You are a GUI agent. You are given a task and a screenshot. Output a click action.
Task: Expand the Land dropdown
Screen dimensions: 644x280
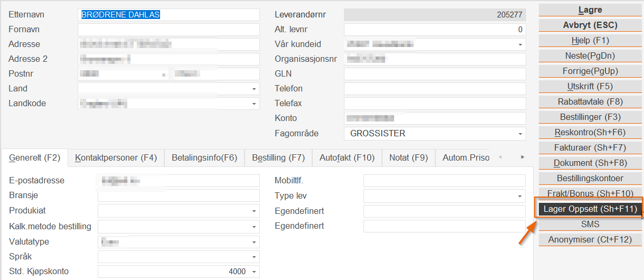[254, 89]
